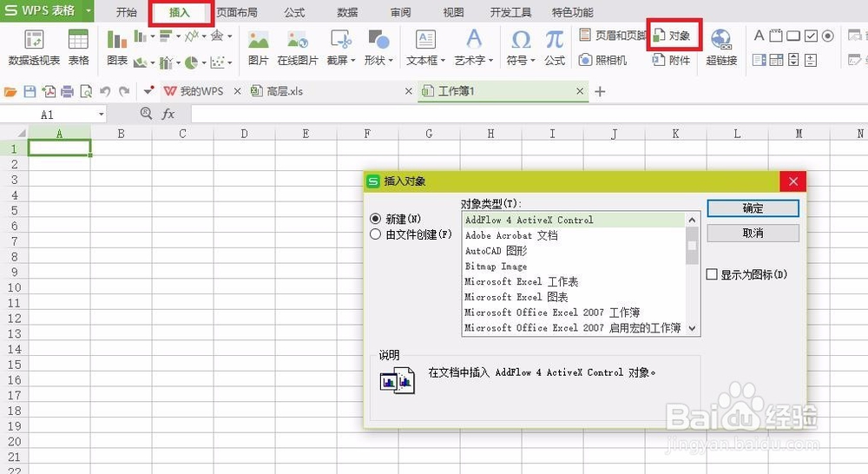Export to PDF from quick toolbar
Screen dimensions: 868x474
coord(49,91)
